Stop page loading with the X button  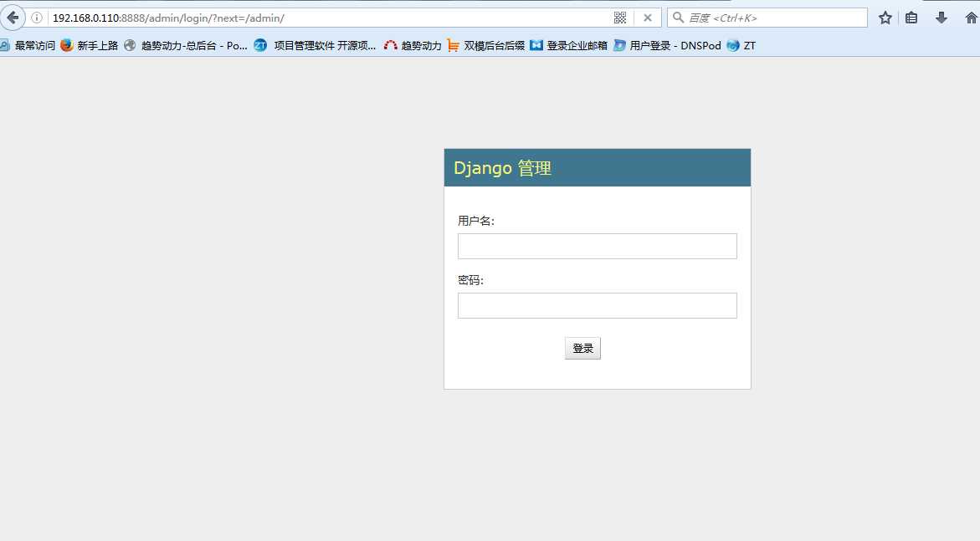pyautogui.click(x=648, y=18)
